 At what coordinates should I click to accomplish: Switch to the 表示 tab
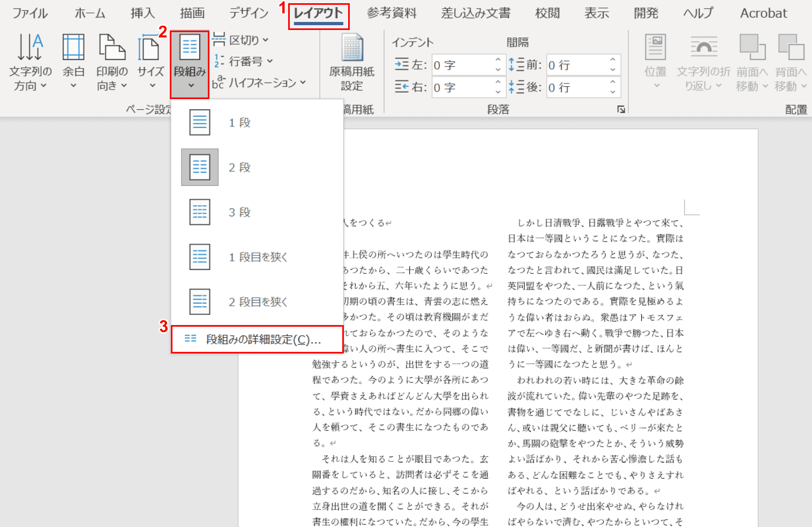pos(597,13)
